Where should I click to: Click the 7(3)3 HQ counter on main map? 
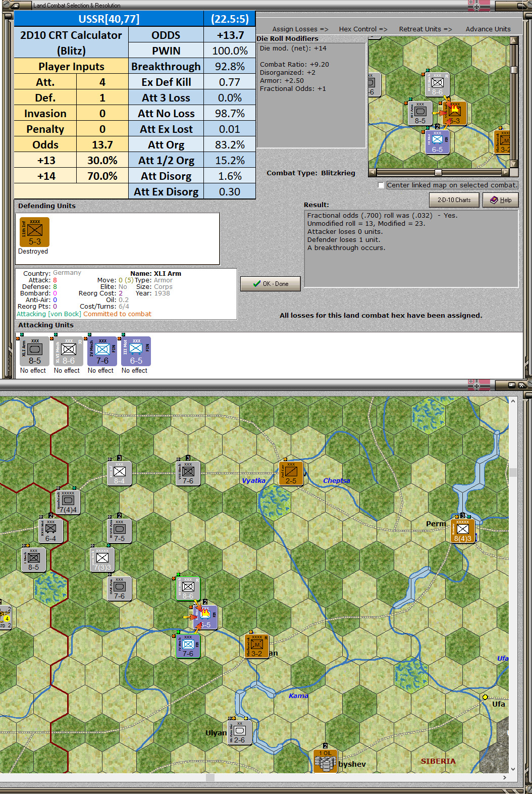pyautogui.click(x=102, y=560)
